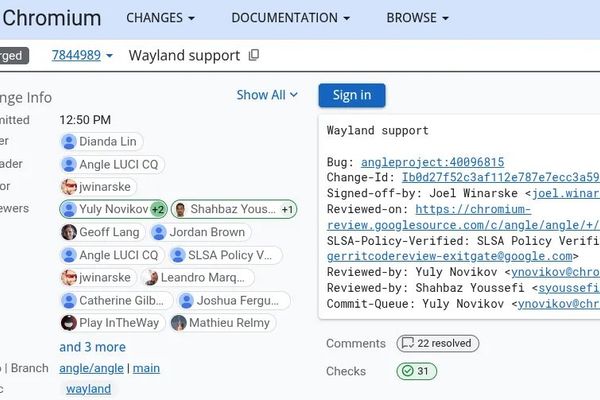The image size is (600, 400).
Task: Select Angle LUCI CQ uploader chip
Action: coord(112,165)
